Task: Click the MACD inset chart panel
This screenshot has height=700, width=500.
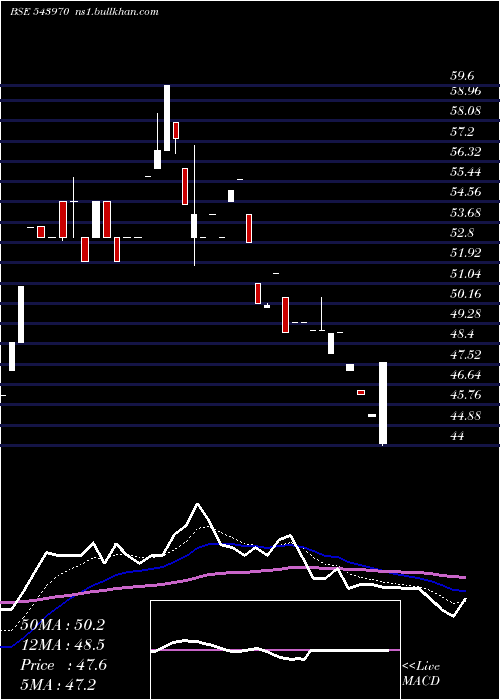Action: click(275, 650)
